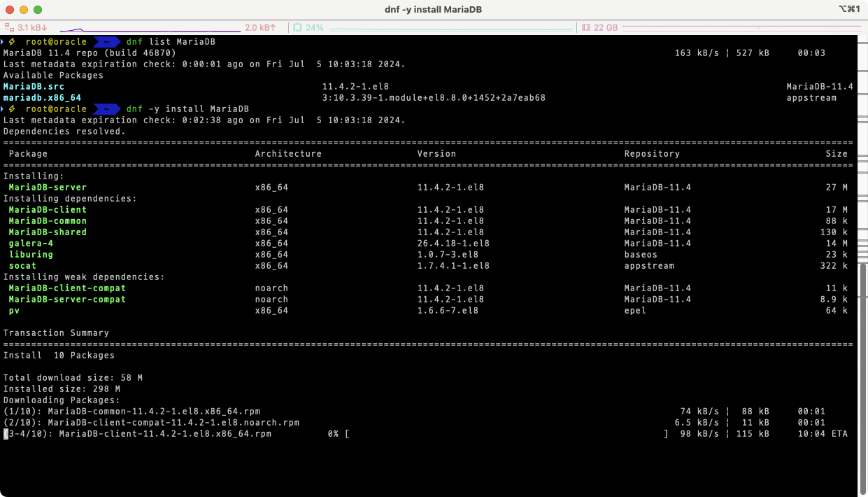Click the '10:04 ETA' value
Screen dimensions: 868x497
coord(823,434)
